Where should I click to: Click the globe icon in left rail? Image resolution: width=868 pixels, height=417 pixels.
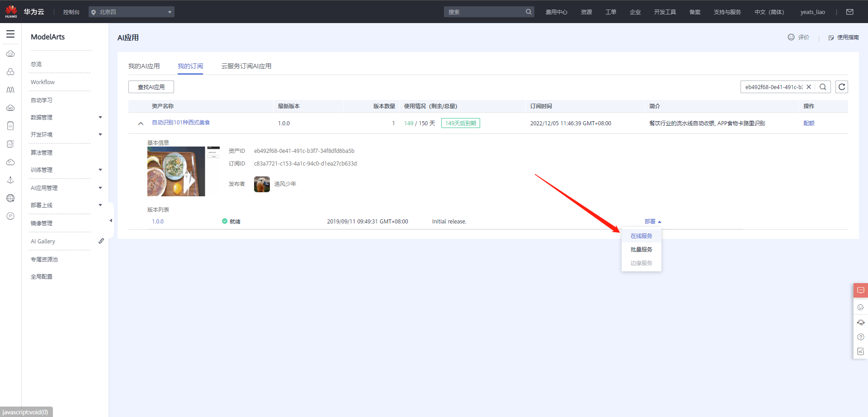(x=10, y=198)
